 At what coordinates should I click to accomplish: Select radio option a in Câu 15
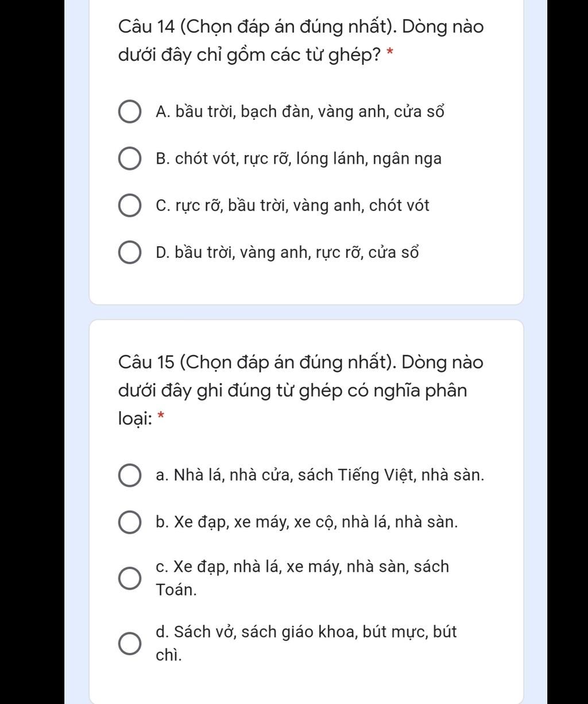130,475
